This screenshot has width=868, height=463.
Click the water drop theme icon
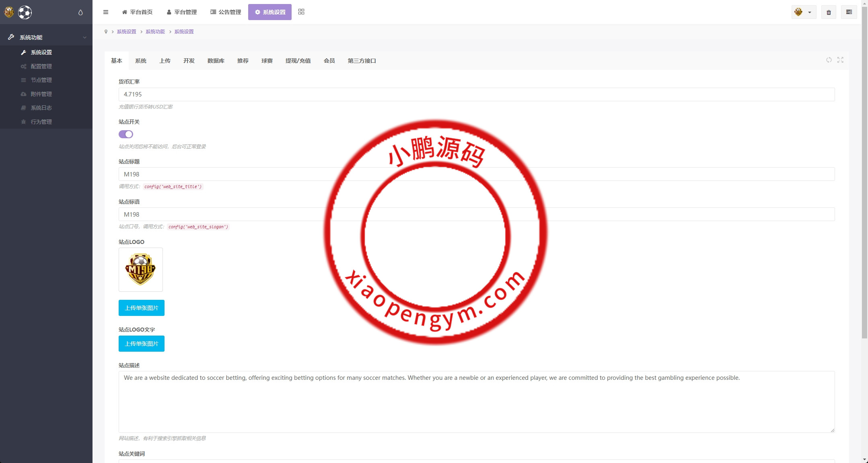[x=80, y=12]
